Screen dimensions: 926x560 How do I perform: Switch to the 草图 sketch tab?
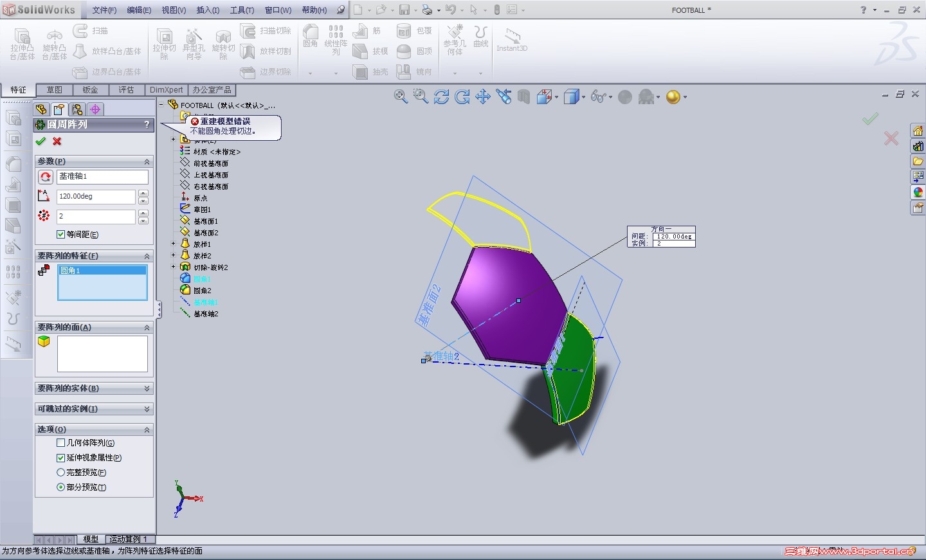click(x=55, y=90)
